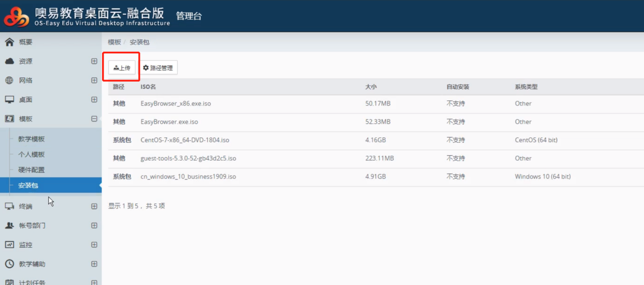The image size is (644, 285).
Task: Click the monitor icon beside 桌面
Action: pos(9,99)
